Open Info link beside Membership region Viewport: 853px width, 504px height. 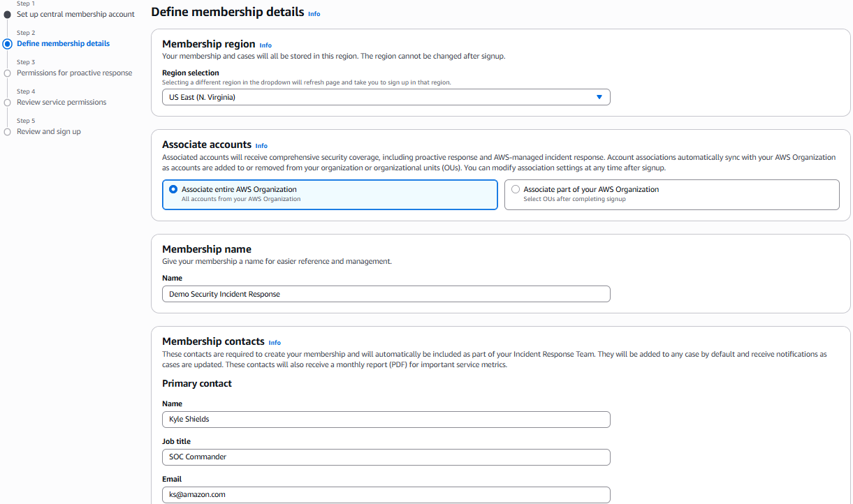tap(265, 45)
